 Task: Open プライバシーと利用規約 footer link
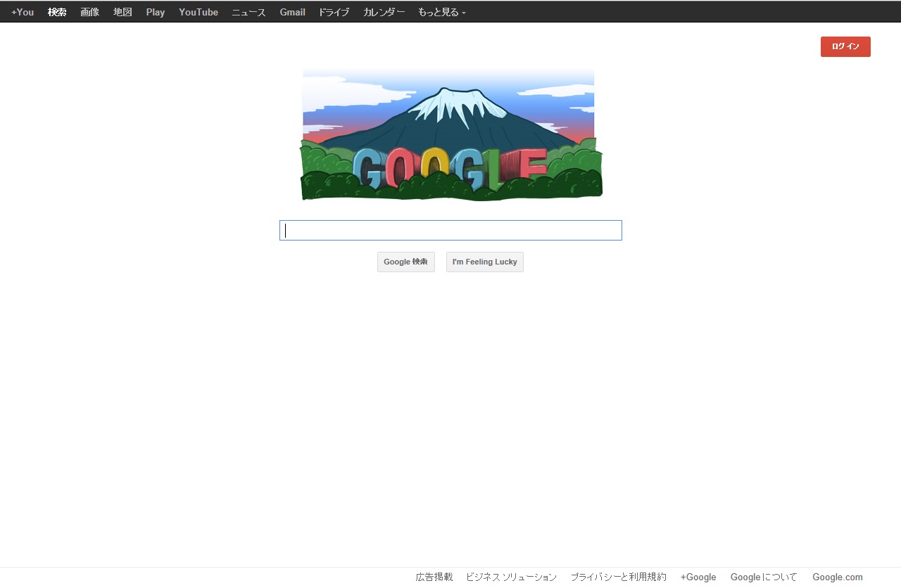click(x=618, y=577)
